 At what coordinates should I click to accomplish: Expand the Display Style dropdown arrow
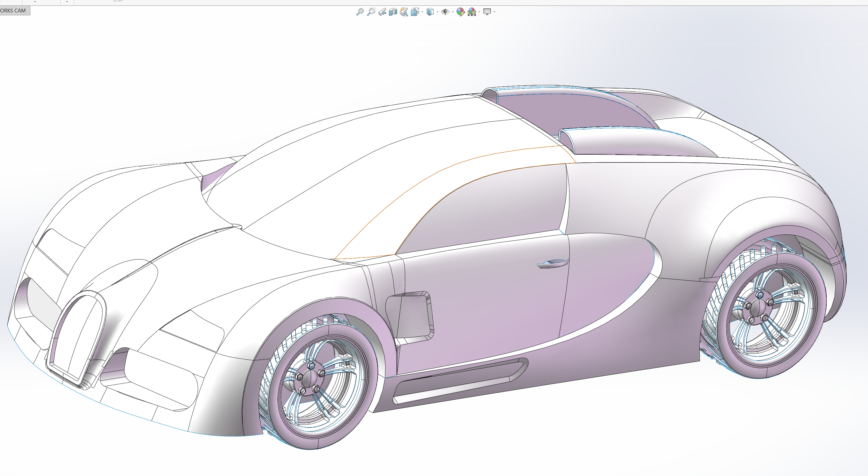coord(437,12)
